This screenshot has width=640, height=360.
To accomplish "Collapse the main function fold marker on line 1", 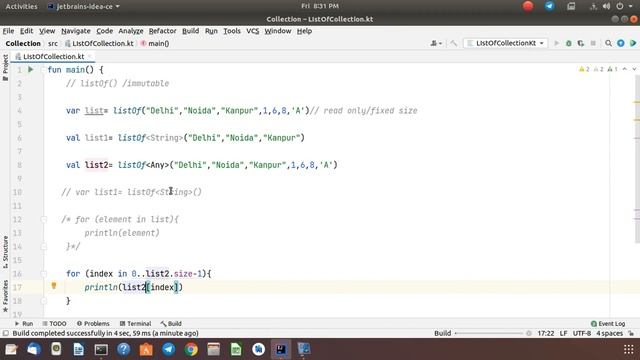I will (x=43, y=70).
